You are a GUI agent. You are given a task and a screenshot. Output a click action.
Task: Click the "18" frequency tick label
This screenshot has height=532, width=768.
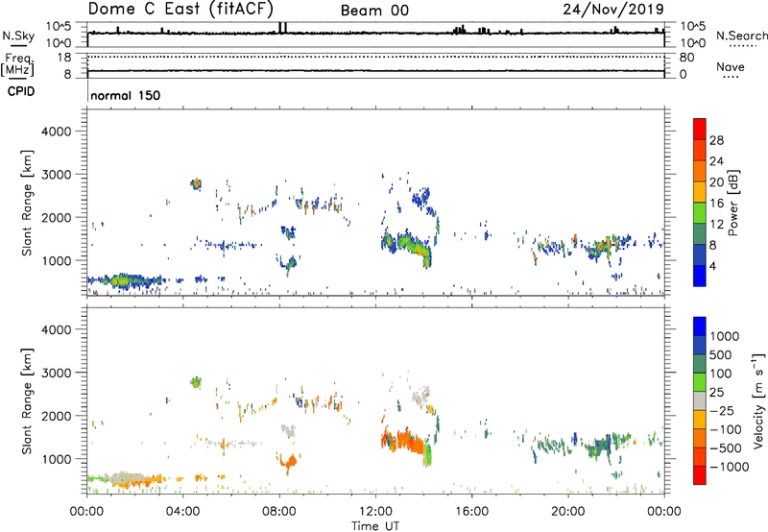point(64,58)
